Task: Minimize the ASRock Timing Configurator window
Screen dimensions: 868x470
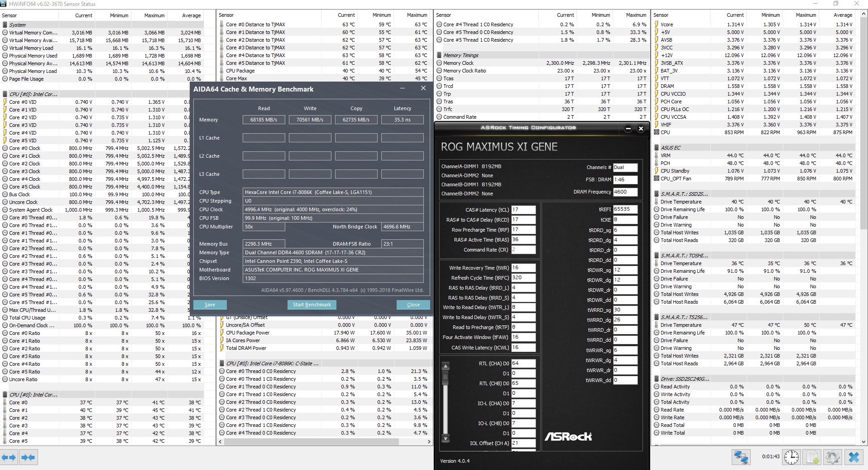Action: 628,129
